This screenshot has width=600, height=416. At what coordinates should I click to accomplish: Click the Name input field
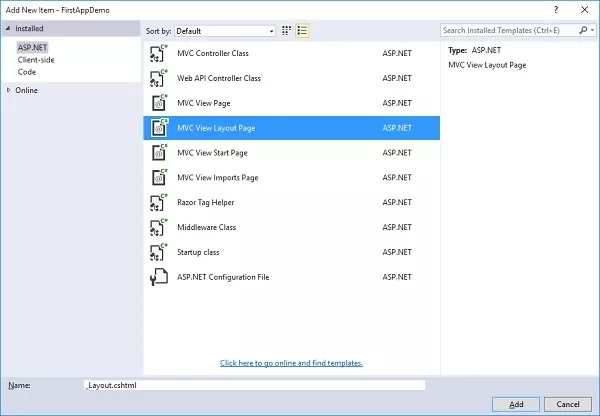pyautogui.click(x=254, y=385)
